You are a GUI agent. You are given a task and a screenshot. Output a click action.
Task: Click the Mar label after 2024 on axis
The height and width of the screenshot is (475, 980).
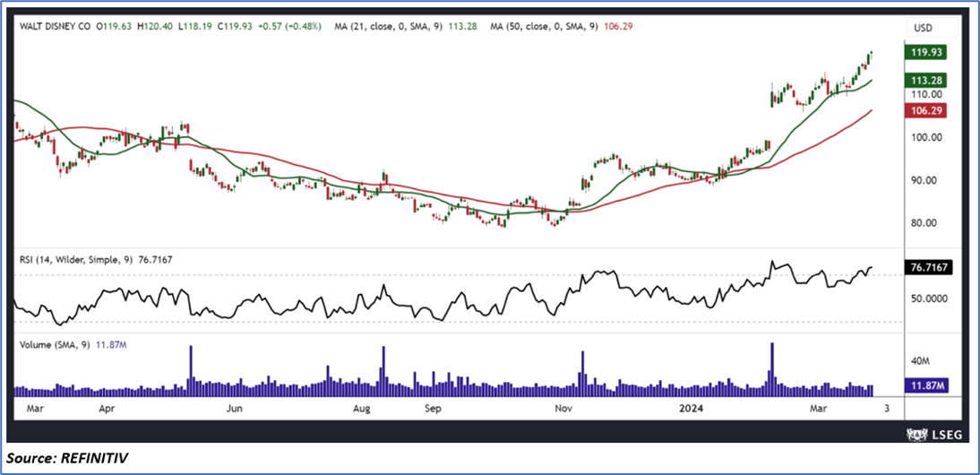819,409
